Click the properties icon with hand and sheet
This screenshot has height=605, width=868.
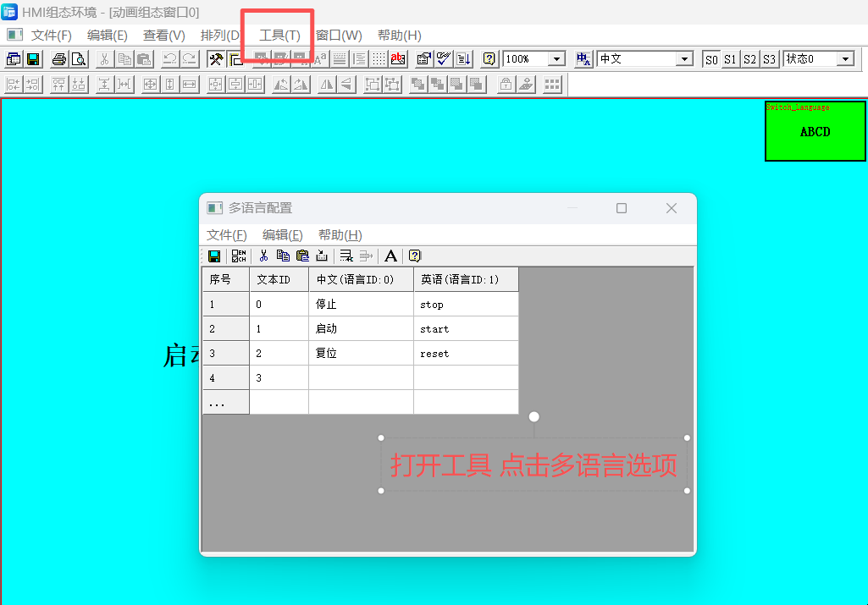[424, 58]
